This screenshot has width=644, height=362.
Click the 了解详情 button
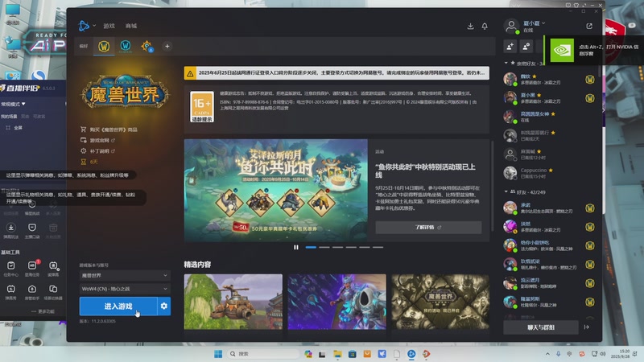coord(428,228)
